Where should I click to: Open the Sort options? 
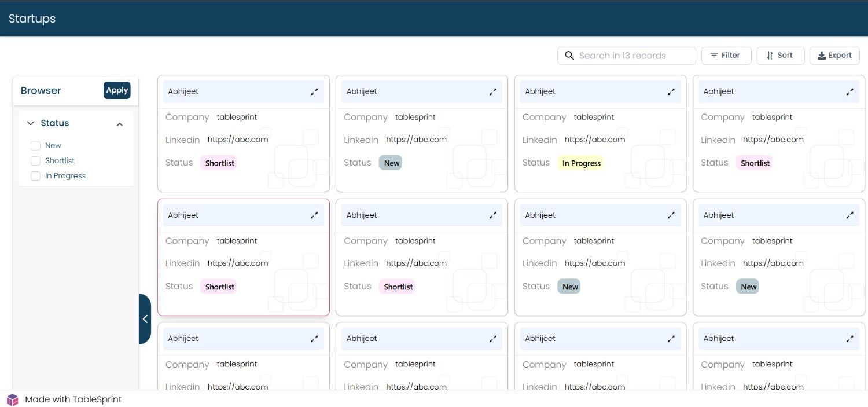[x=780, y=56]
